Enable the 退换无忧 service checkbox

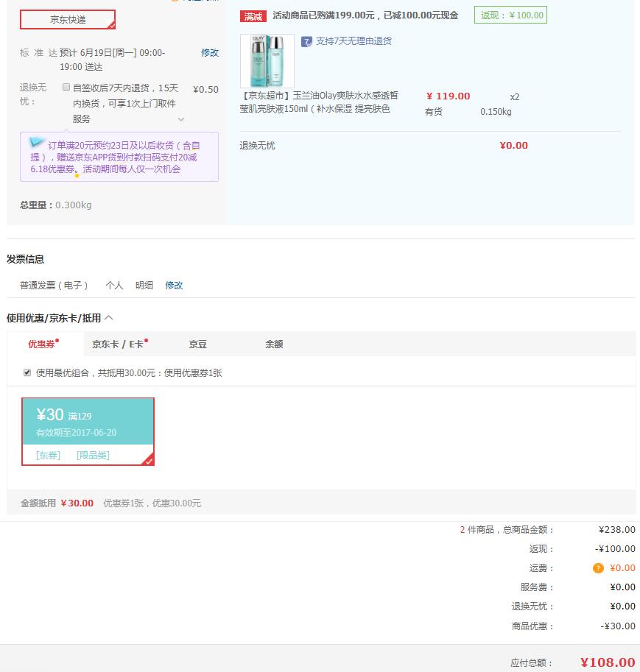click(66, 87)
